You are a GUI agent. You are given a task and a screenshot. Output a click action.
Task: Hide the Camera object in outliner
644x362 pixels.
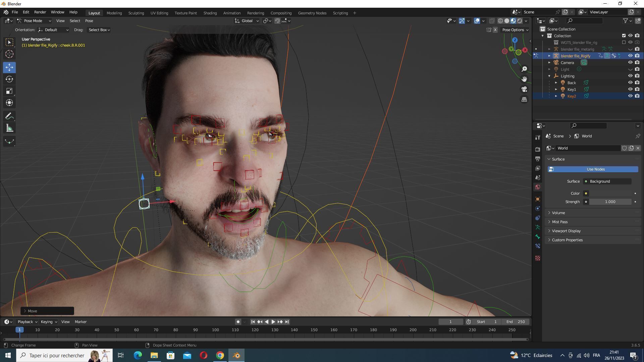[x=630, y=63]
